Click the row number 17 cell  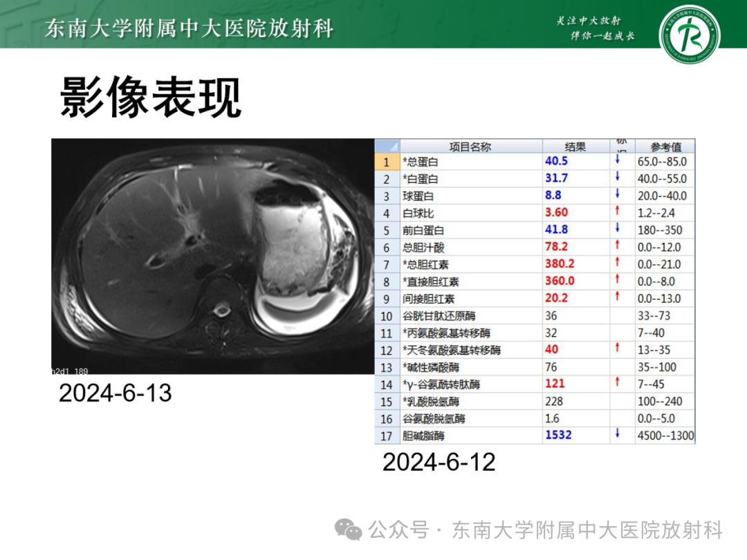(x=387, y=436)
